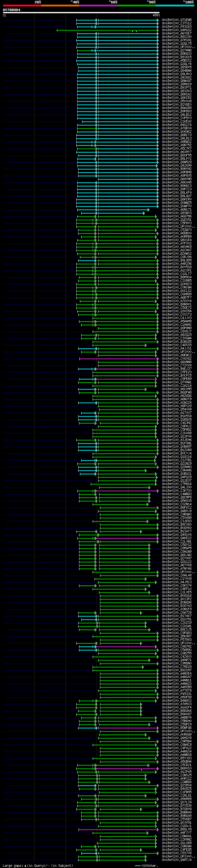Open hit UniRef100_B9SI90
This screenshot has height=868, width=197.
(177, 37)
